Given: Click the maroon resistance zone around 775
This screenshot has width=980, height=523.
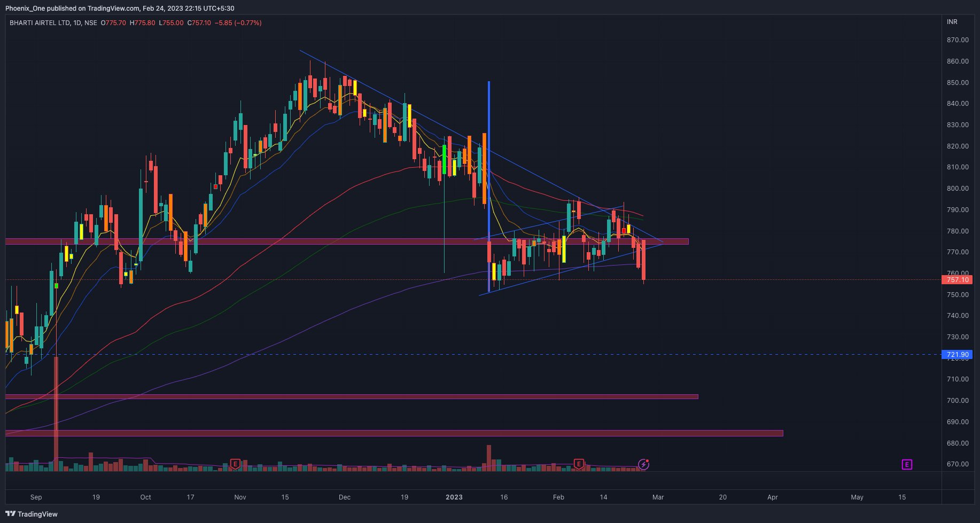Looking at the screenshot, I should pos(321,241).
